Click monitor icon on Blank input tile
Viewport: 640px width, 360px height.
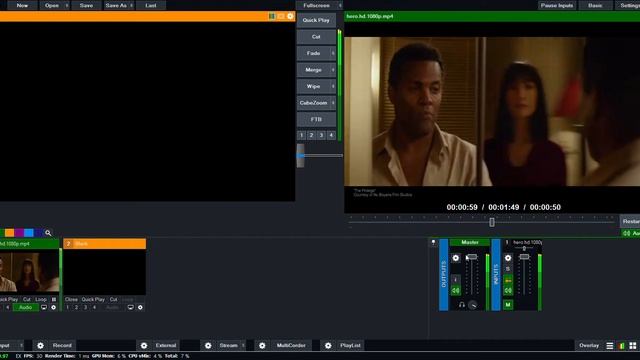131,307
